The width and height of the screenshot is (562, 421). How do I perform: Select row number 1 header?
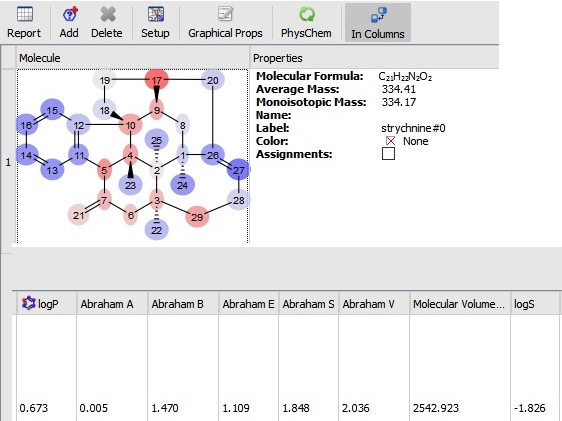pos(8,162)
